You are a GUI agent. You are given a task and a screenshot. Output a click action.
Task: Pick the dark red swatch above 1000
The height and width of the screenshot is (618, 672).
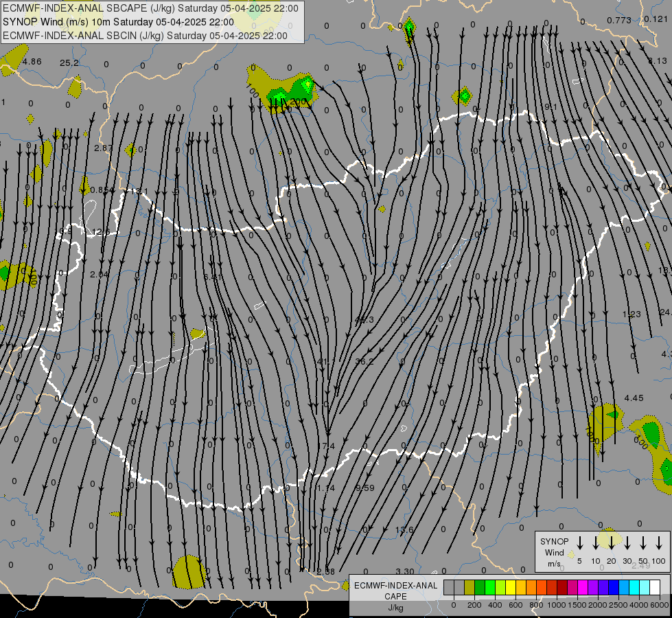click(x=562, y=587)
